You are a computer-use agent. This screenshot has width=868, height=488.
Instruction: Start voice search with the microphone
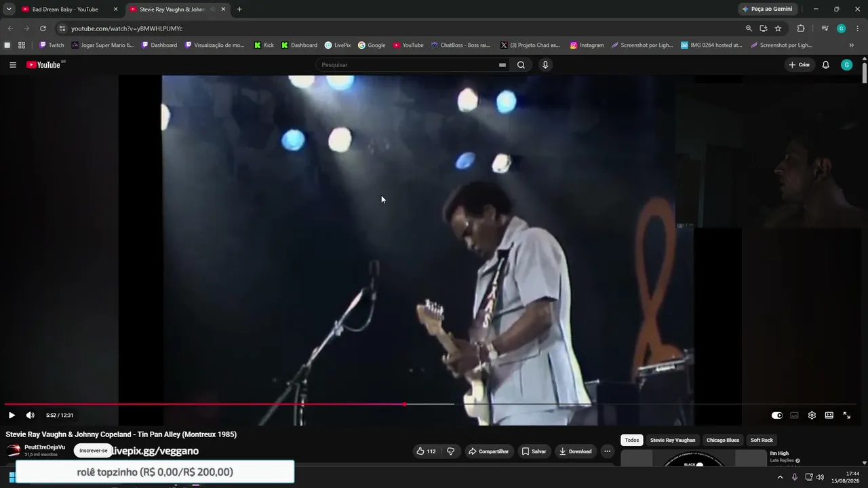pyautogui.click(x=545, y=65)
